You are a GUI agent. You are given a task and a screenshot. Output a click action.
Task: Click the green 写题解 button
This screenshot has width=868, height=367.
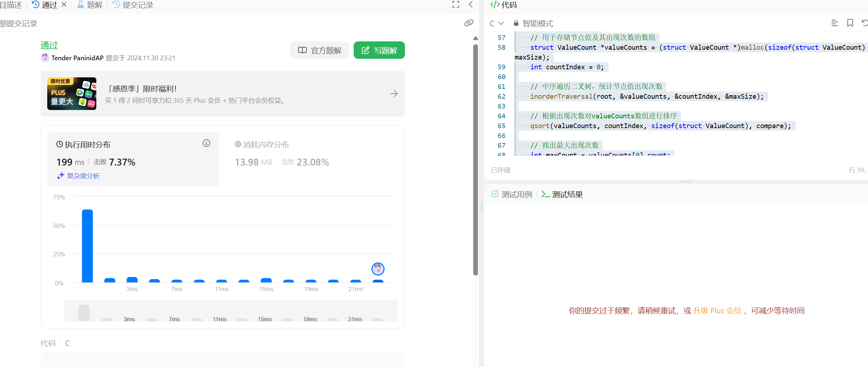point(379,50)
